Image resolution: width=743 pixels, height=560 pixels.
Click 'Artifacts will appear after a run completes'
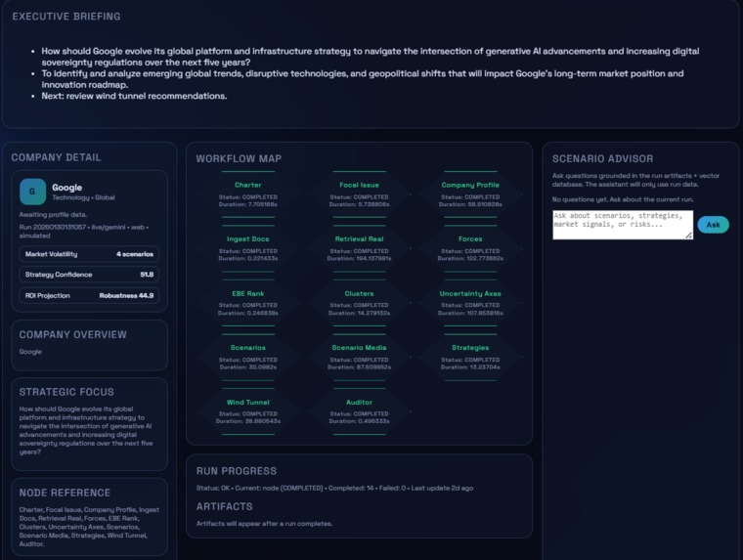click(264, 524)
